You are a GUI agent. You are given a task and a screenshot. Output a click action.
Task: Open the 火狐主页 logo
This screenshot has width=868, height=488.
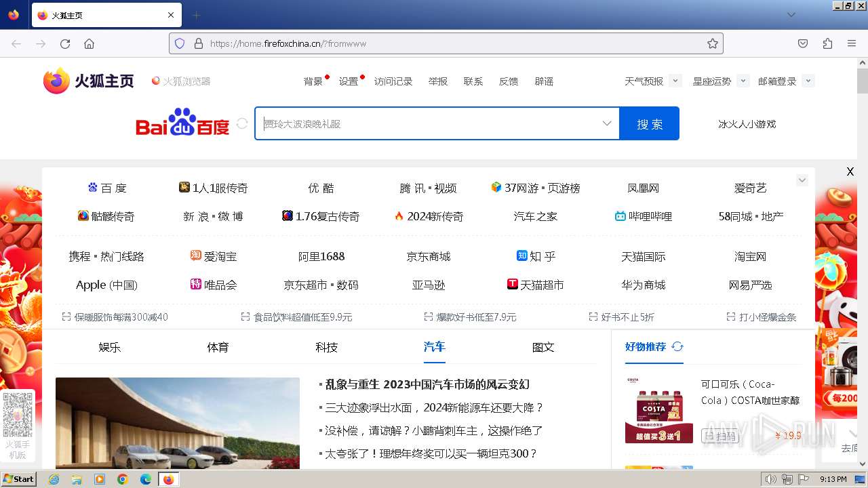(x=88, y=81)
